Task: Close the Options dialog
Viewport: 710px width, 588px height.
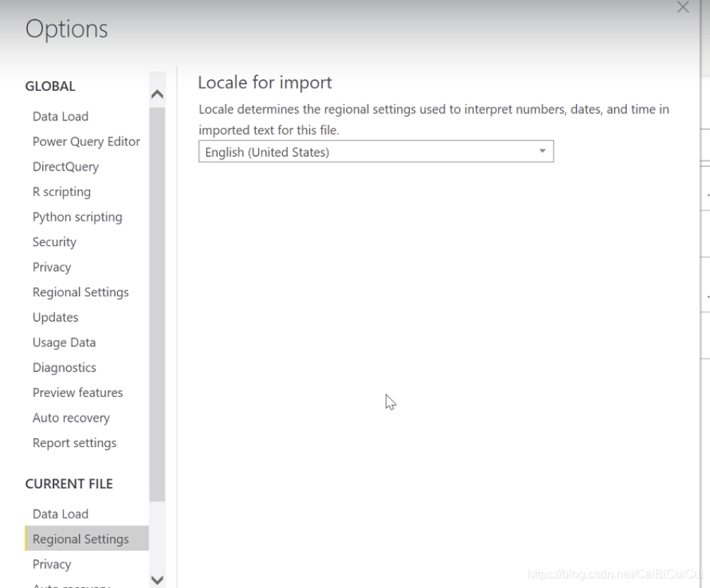Action: [x=683, y=7]
